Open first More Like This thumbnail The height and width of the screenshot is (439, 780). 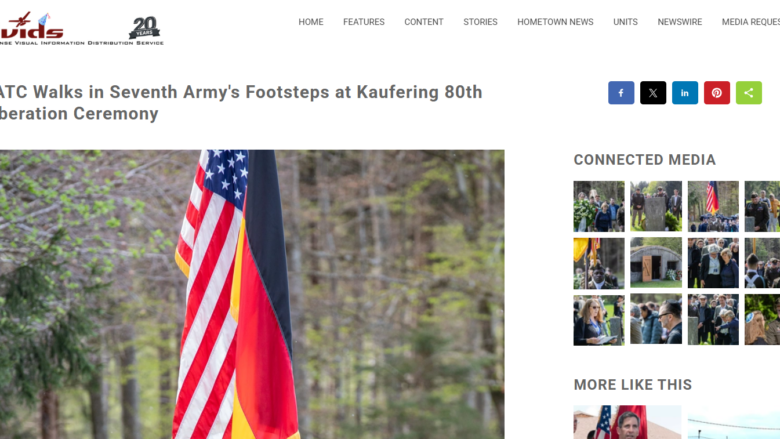click(627, 422)
